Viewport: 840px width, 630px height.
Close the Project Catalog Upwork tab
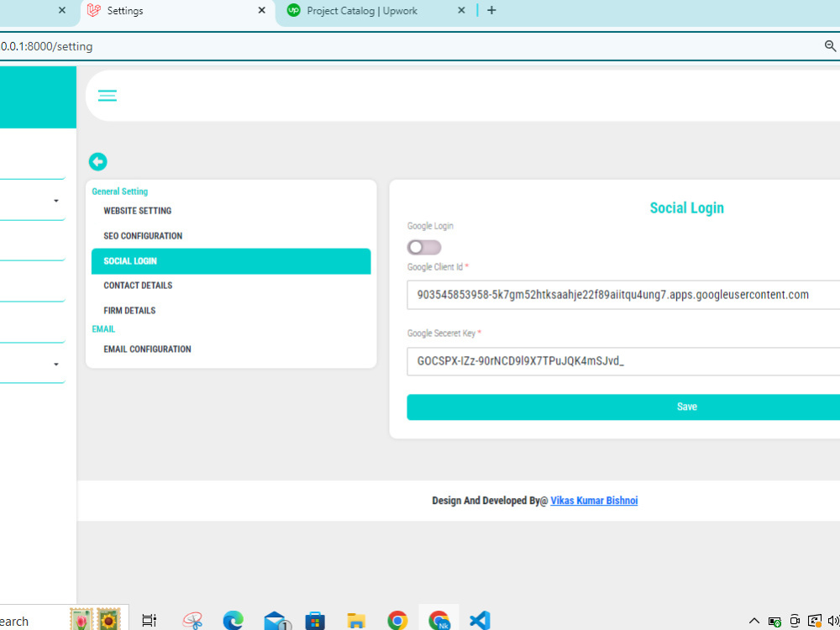(461, 10)
